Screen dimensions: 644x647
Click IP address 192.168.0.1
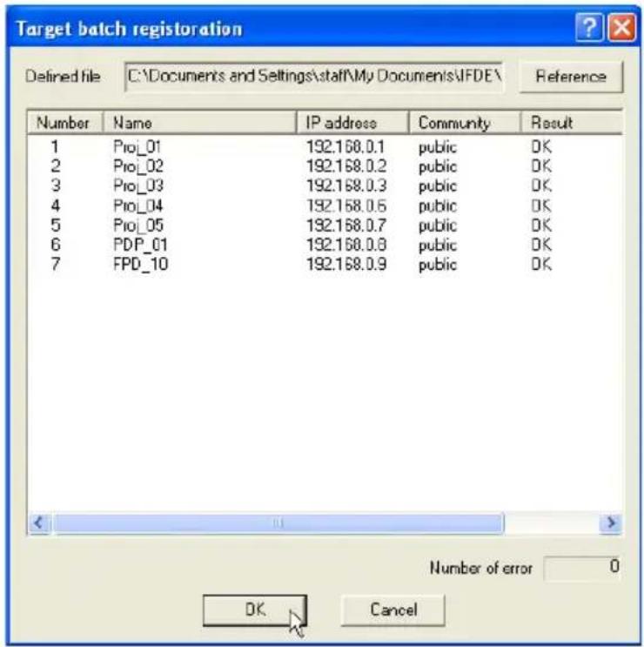tap(345, 147)
